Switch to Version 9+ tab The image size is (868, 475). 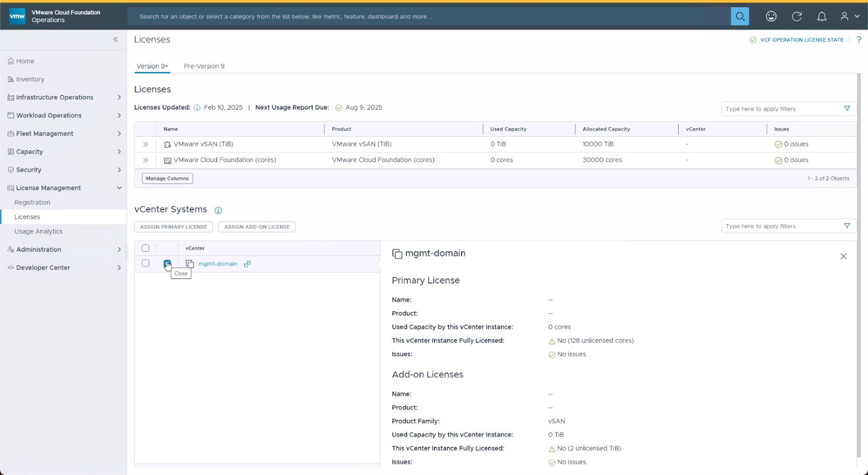coord(152,66)
